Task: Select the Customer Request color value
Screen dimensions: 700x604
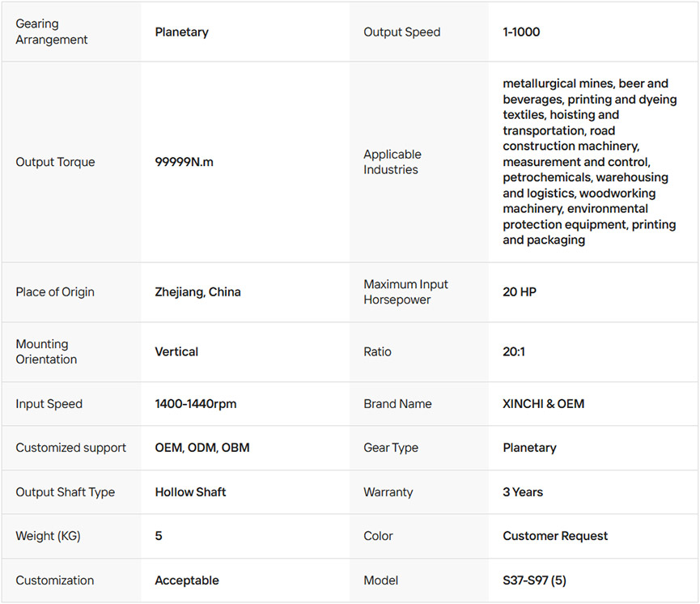Action: click(555, 536)
